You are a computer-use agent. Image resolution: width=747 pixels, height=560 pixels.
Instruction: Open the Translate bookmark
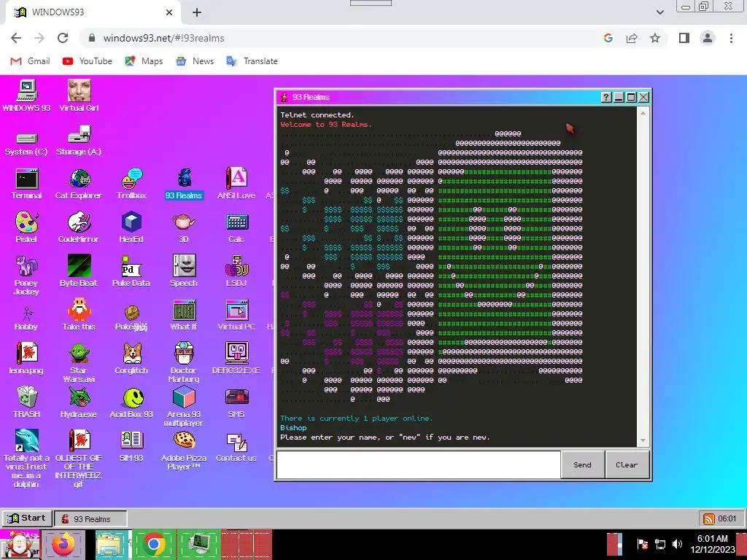[x=252, y=61]
